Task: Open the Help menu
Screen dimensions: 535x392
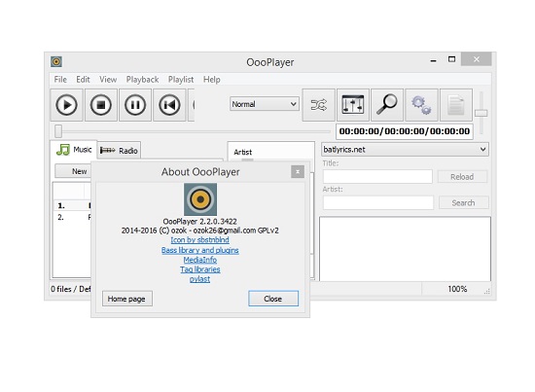Action: pos(211,80)
